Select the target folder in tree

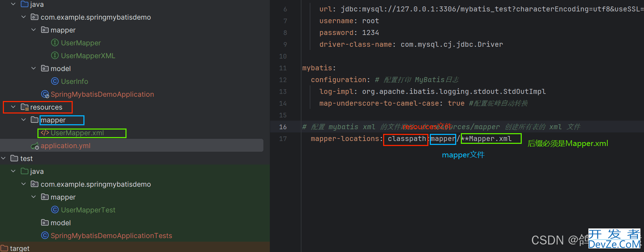(x=20, y=248)
